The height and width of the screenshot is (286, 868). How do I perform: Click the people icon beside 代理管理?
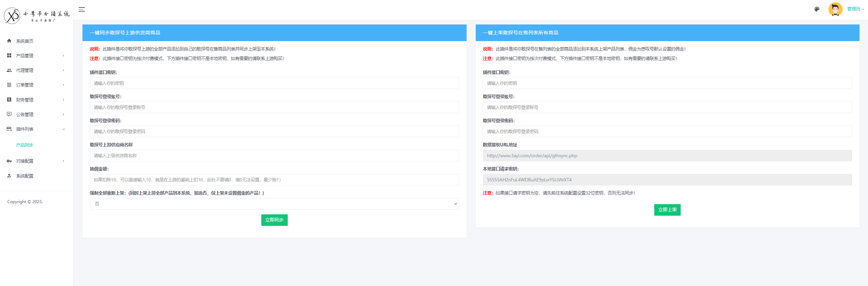click(9, 70)
